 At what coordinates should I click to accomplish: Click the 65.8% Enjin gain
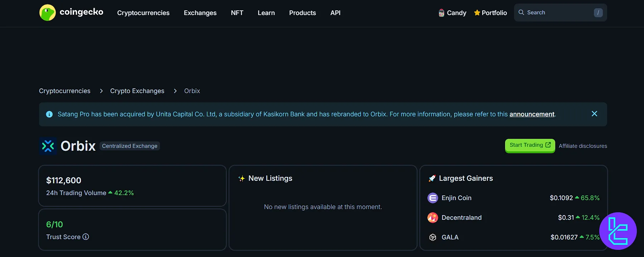click(590, 198)
